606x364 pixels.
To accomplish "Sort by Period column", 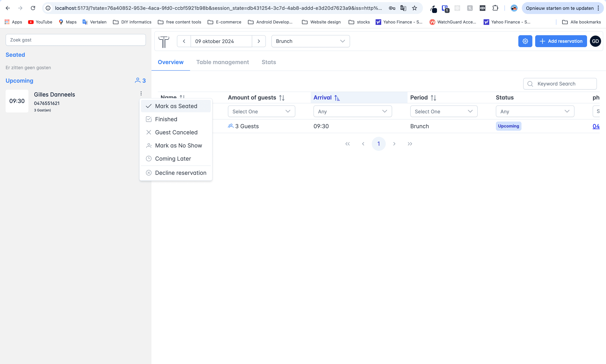I will tap(433, 98).
